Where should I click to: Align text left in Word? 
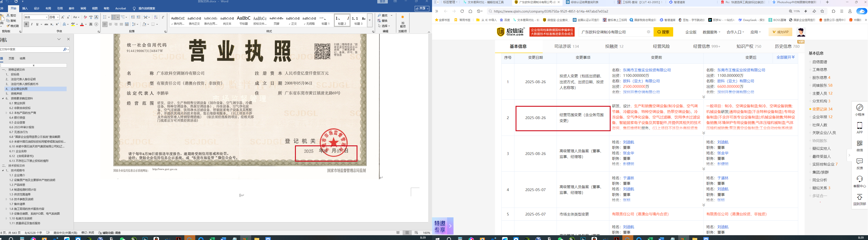[x=105, y=24]
